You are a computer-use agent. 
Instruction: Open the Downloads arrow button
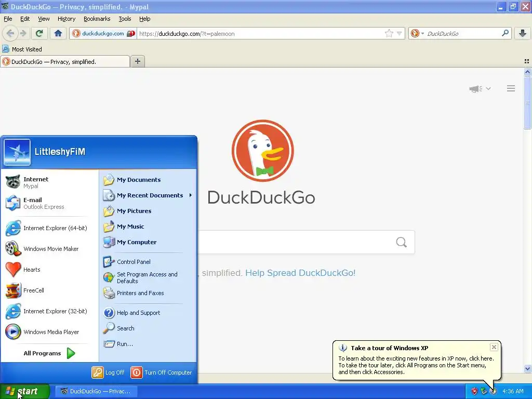[523, 33]
